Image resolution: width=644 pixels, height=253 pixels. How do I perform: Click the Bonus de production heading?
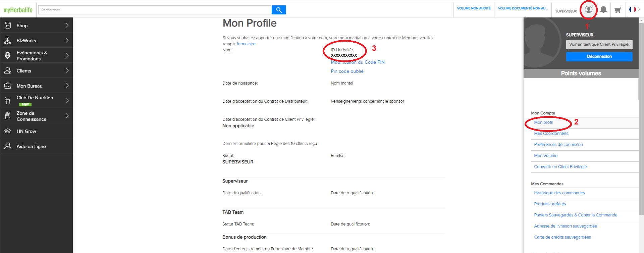[x=244, y=237]
